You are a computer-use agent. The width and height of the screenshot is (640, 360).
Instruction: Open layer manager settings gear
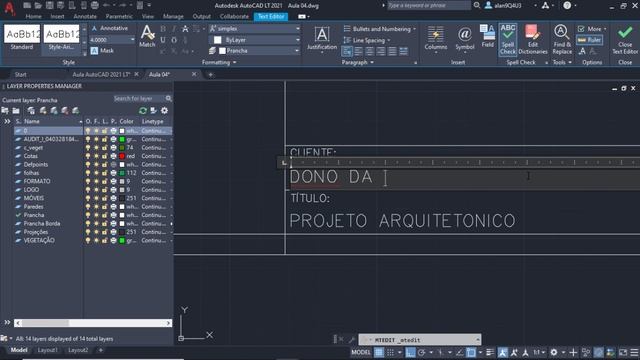click(x=164, y=111)
